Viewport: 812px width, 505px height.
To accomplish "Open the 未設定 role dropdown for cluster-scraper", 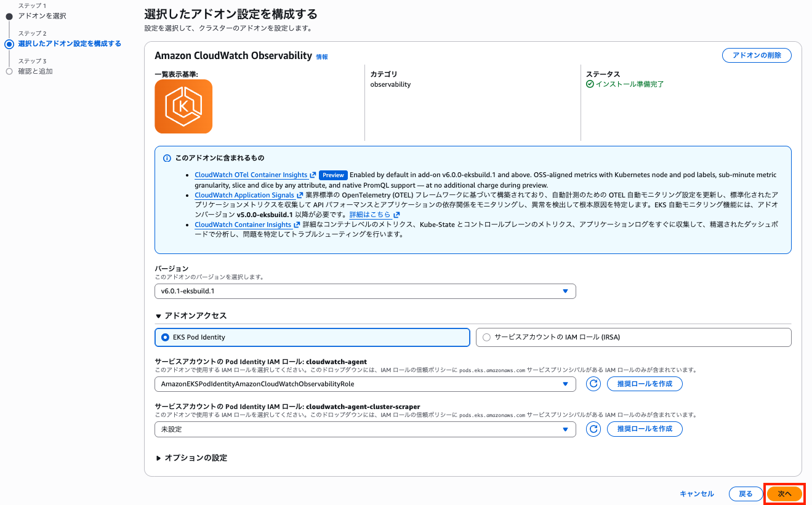I will [365, 429].
